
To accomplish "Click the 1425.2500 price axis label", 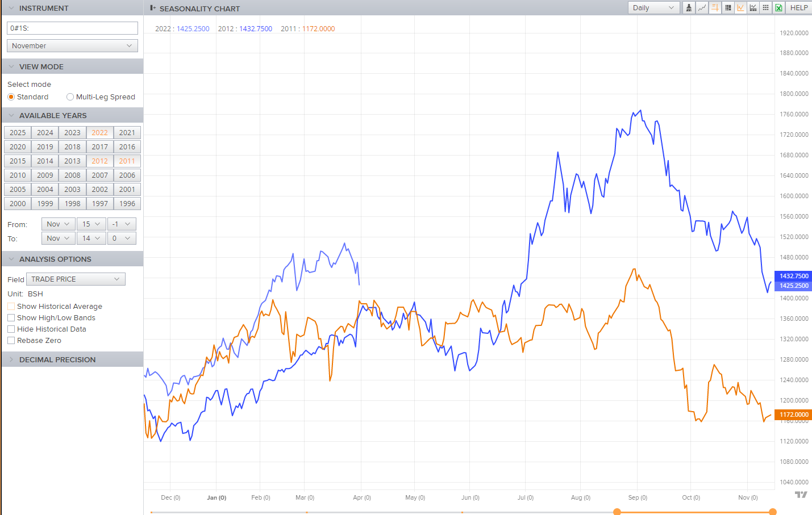I will coord(793,286).
